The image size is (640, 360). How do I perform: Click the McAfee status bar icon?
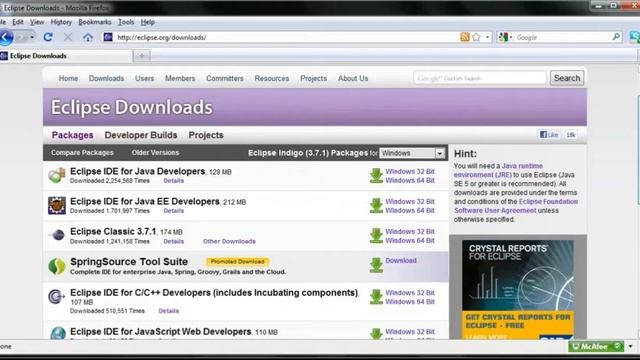click(596, 347)
